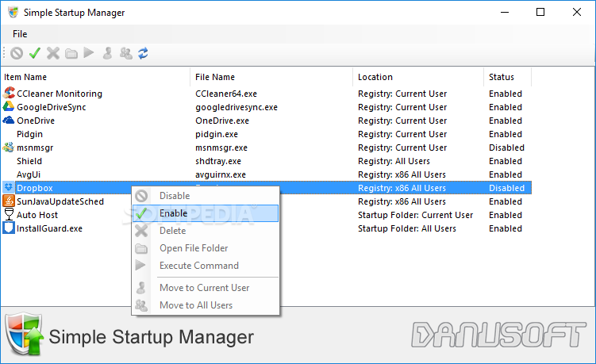The image size is (596, 364).
Task: Choose Move to Current User context entry
Action: (206, 288)
